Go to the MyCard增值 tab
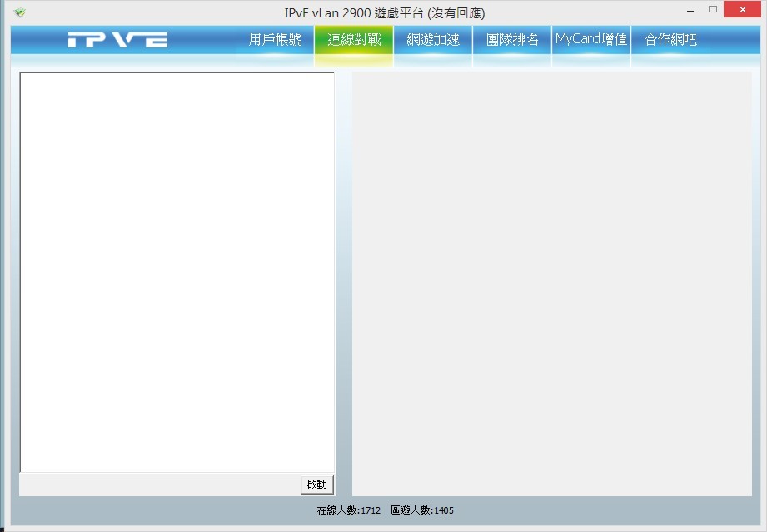The image size is (767, 532). click(591, 40)
